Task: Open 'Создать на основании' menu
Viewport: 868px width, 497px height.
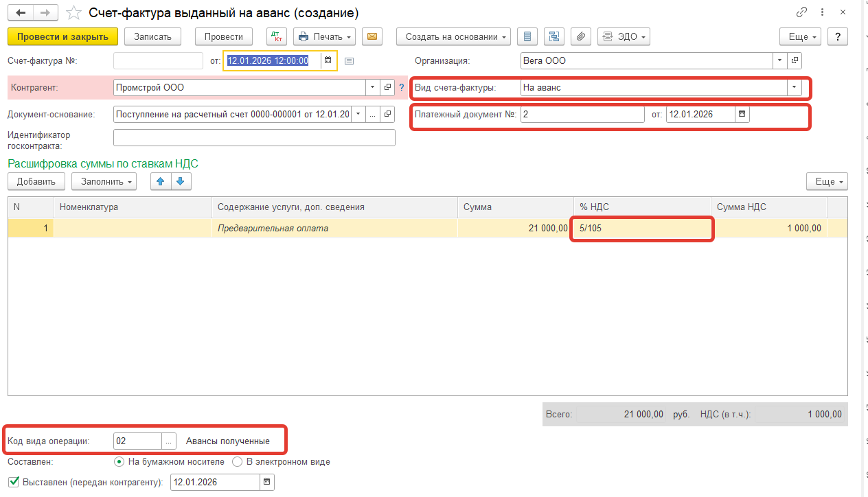Action: click(x=453, y=36)
